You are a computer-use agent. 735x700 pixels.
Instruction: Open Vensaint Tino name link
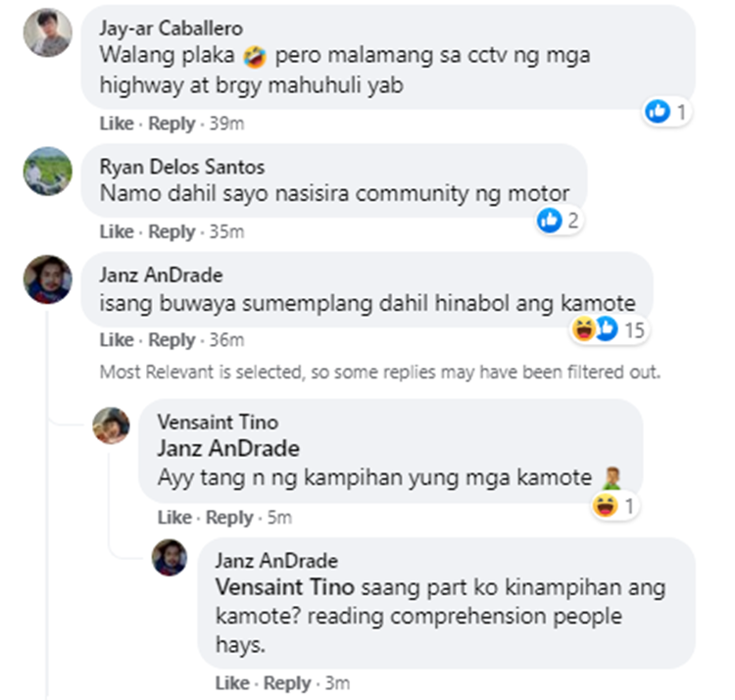(x=218, y=422)
